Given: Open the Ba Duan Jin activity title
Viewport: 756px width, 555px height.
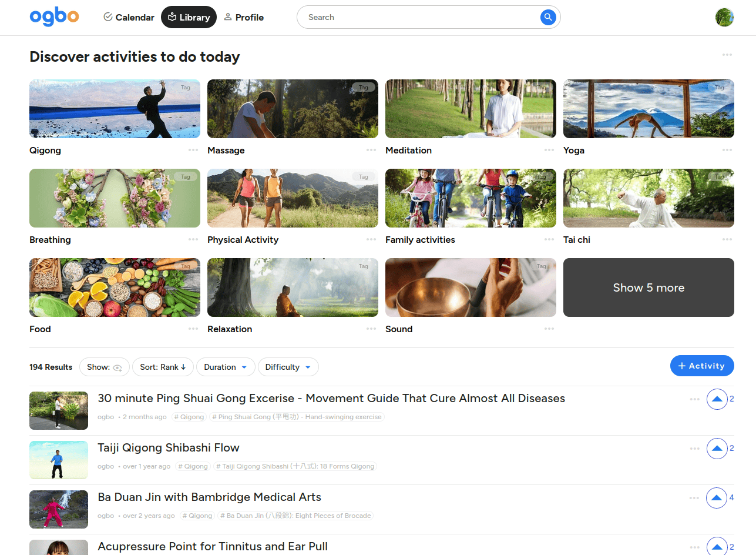Looking at the screenshot, I should 209,497.
